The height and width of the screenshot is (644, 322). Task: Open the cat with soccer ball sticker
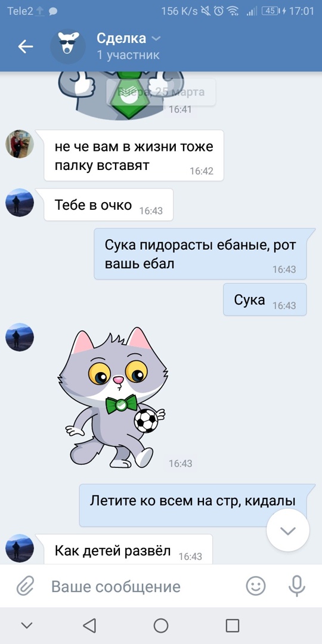112,397
